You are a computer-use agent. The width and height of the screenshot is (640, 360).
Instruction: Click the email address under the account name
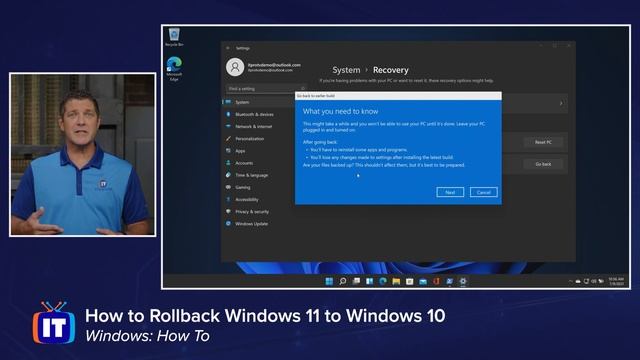pos(270,70)
